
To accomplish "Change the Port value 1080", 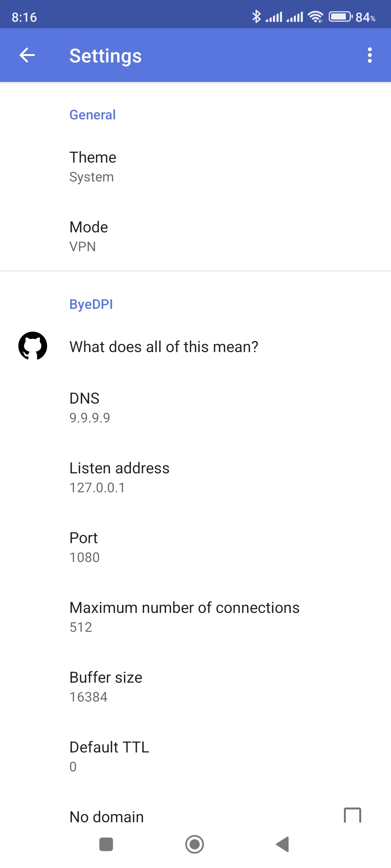I will [x=84, y=547].
